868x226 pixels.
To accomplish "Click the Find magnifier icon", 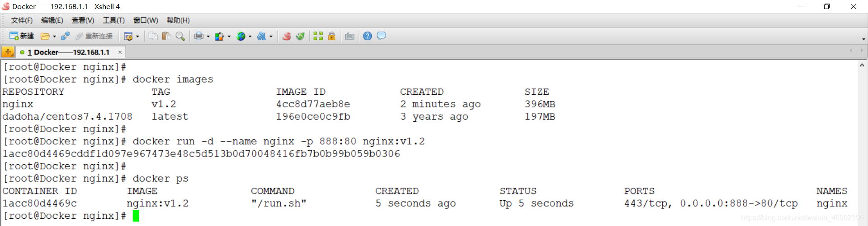I will (x=180, y=36).
